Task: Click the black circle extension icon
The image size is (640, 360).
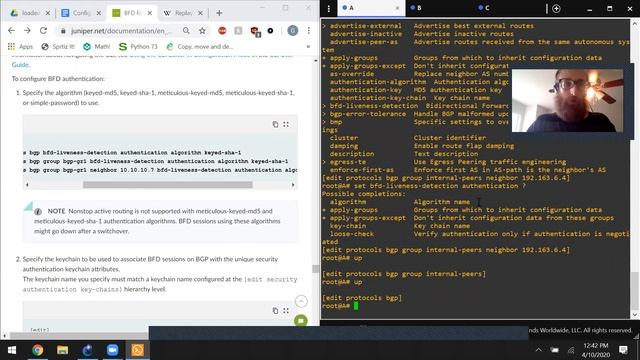Action: (x=270, y=31)
